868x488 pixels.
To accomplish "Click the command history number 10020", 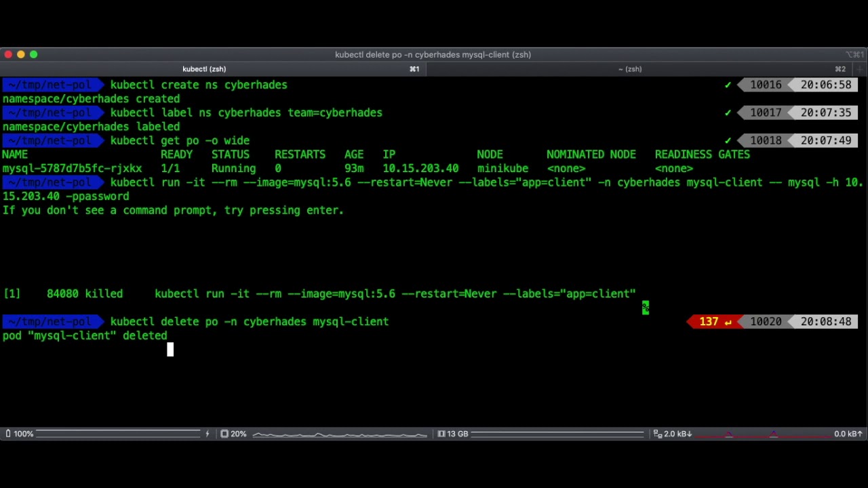I will tap(766, 322).
